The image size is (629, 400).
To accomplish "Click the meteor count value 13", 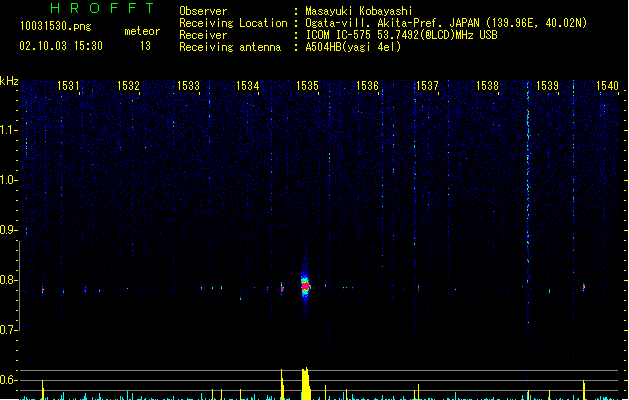I will point(145,46).
